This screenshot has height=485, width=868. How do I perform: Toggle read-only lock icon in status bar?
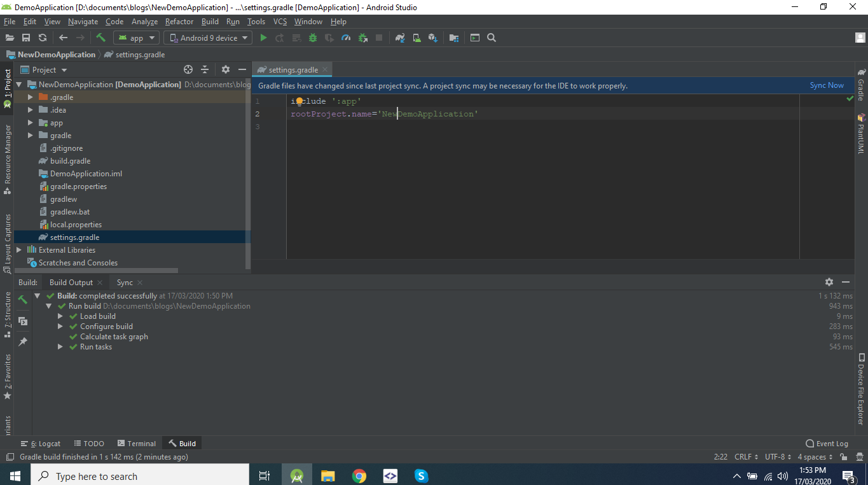(x=843, y=457)
